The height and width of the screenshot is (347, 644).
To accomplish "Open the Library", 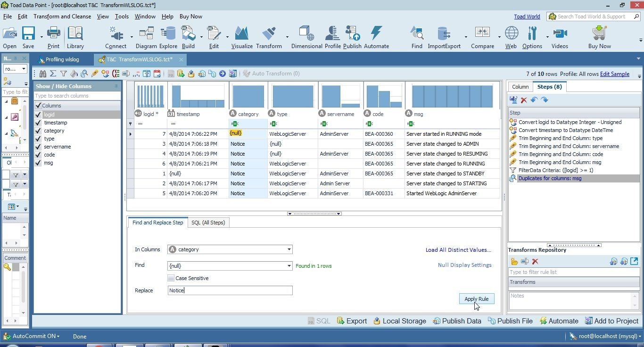I will pos(75,37).
